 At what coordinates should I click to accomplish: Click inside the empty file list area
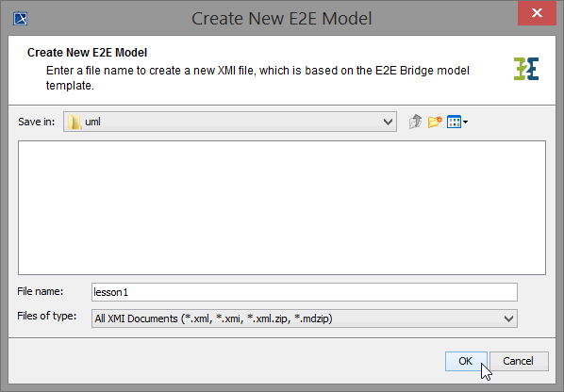[282, 207]
